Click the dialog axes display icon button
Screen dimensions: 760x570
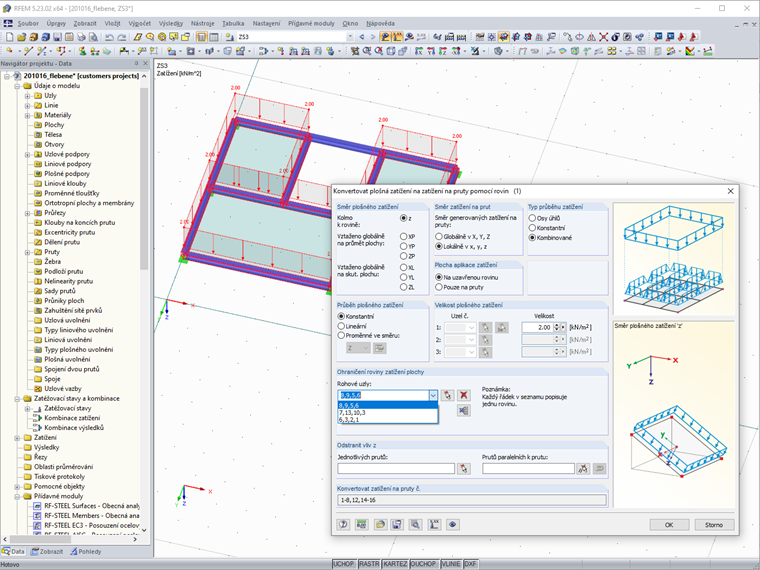434,524
